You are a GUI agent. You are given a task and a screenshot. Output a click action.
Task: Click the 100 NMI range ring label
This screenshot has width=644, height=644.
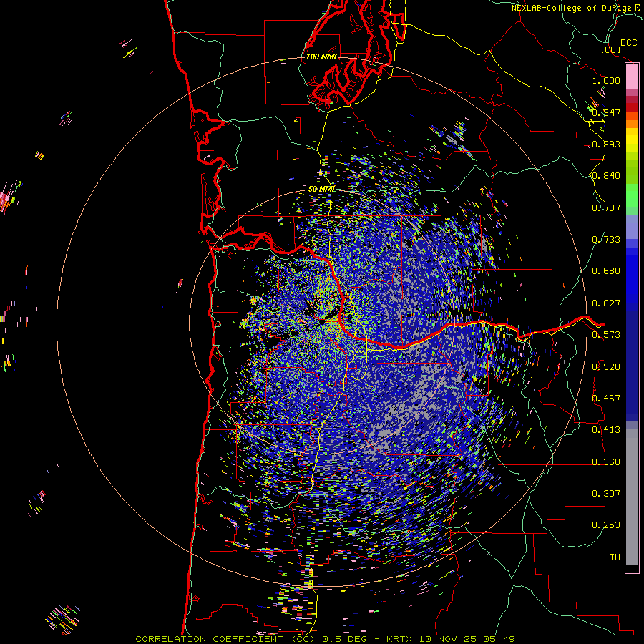[x=321, y=57]
